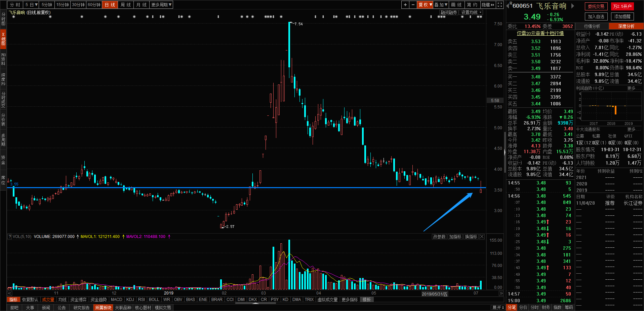This screenshot has width=644, height=311.
Task: Go to the next stock arrow
Action: 573,6
